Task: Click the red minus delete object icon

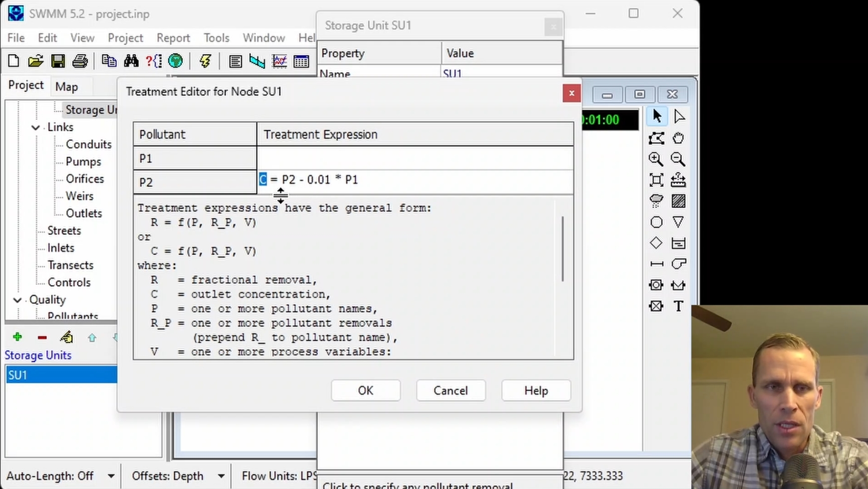Action: tap(42, 338)
